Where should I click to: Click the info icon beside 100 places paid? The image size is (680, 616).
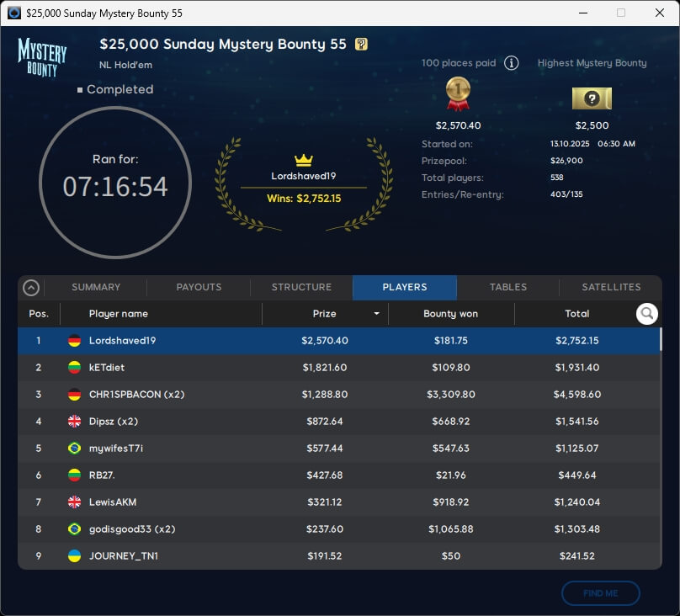click(x=512, y=63)
